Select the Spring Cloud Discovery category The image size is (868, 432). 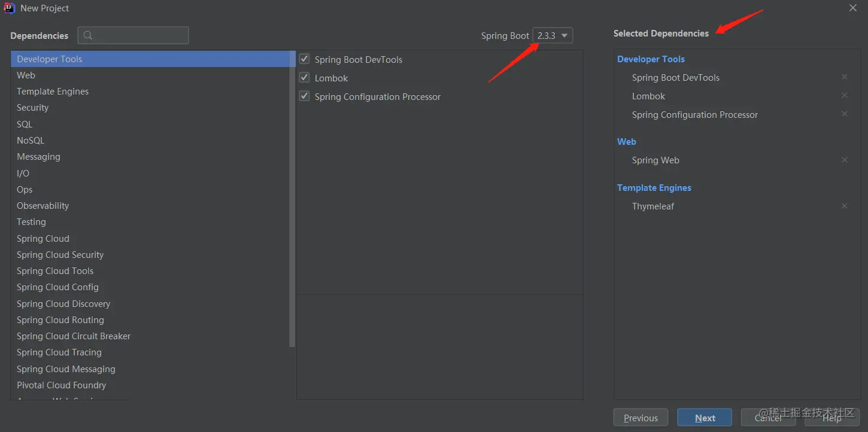click(x=150, y=304)
